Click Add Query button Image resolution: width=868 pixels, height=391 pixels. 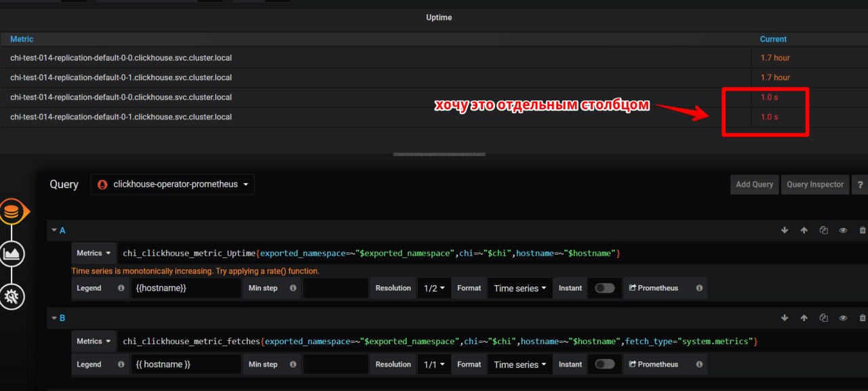point(754,185)
